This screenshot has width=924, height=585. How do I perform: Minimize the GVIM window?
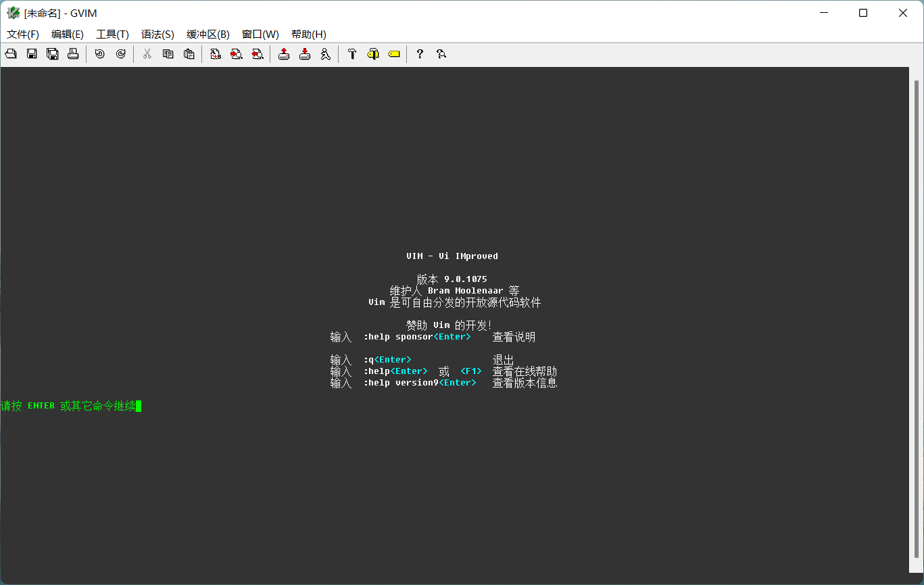tap(823, 13)
